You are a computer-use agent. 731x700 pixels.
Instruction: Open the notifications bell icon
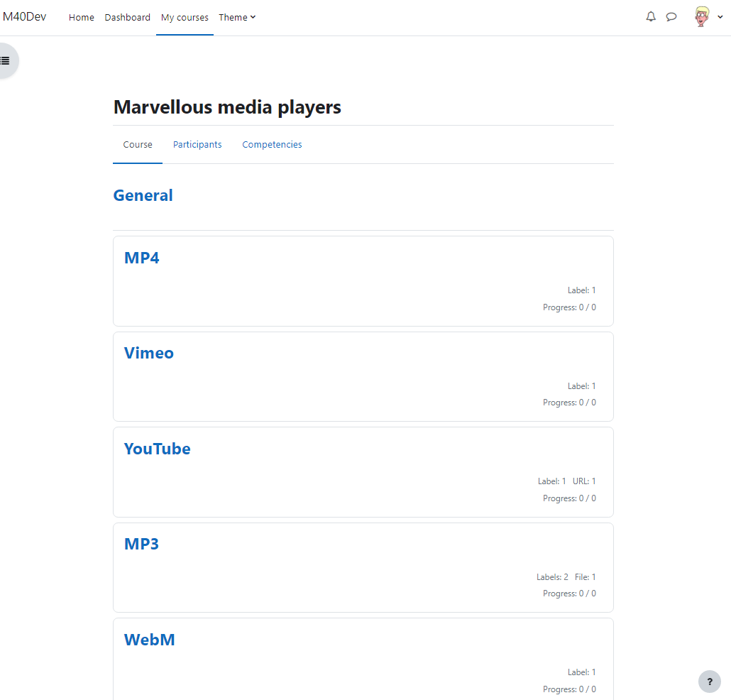651,17
